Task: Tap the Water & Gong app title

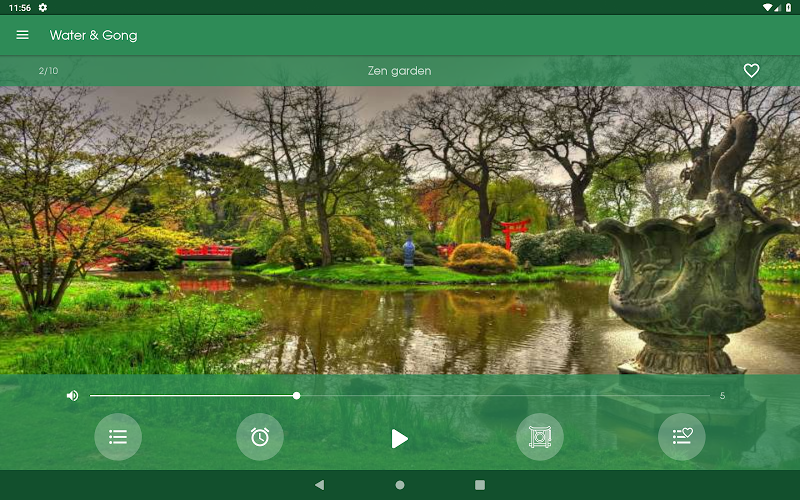Action: [94, 35]
